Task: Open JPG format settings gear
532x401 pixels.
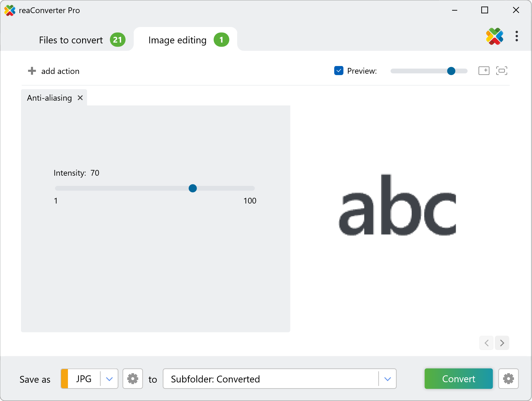Action: [133, 379]
